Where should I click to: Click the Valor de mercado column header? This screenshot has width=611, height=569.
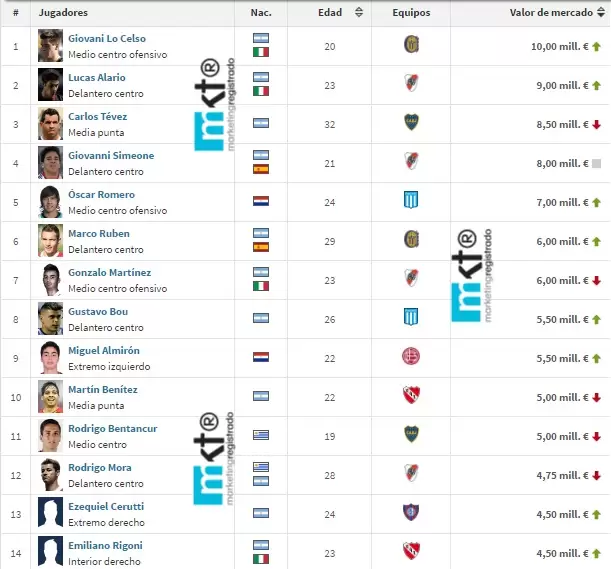click(551, 13)
